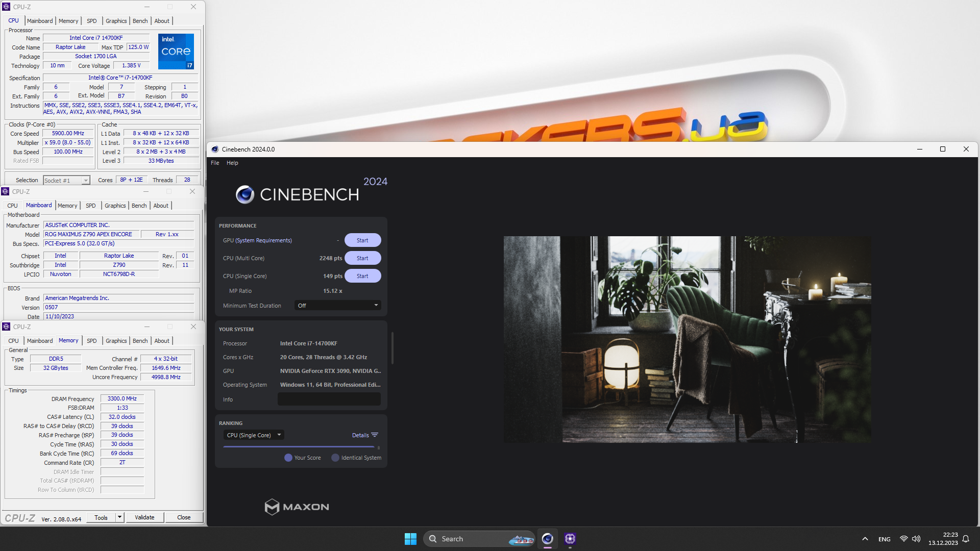The width and height of the screenshot is (980, 551).
Task: Click the Cinebench logo icon in title bar
Action: pyautogui.click(x=215, y=149)
